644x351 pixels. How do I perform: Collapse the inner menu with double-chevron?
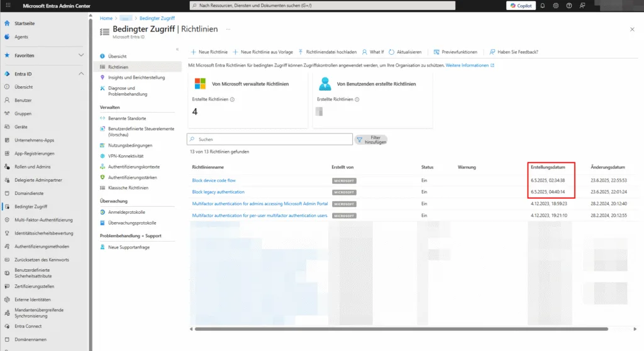click(177, 49)
